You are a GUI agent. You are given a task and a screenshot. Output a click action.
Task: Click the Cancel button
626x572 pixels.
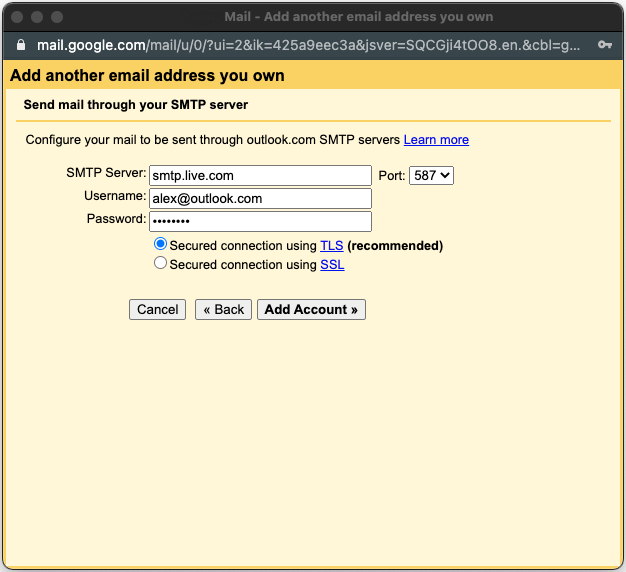(157, 309)
